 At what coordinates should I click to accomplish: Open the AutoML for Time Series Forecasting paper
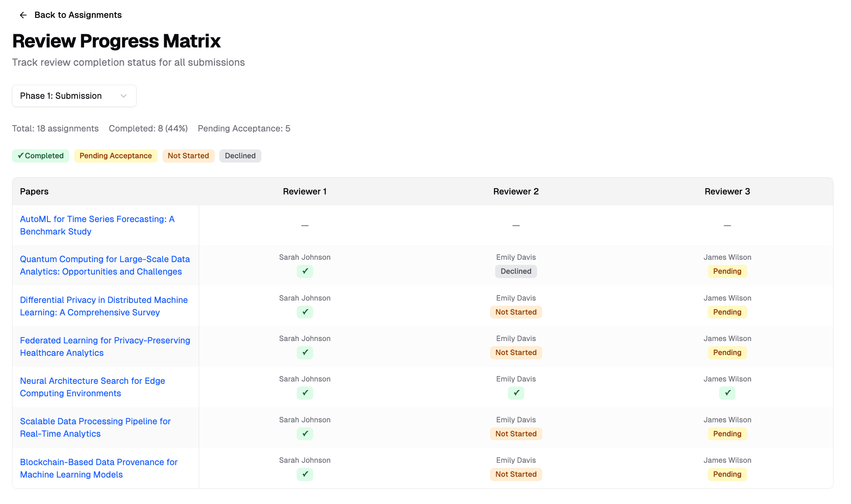[x=97, y=225]
